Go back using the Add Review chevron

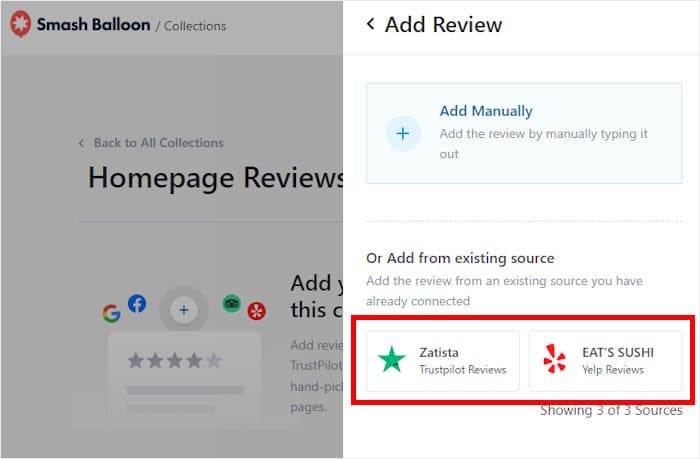tap(371, 24)
